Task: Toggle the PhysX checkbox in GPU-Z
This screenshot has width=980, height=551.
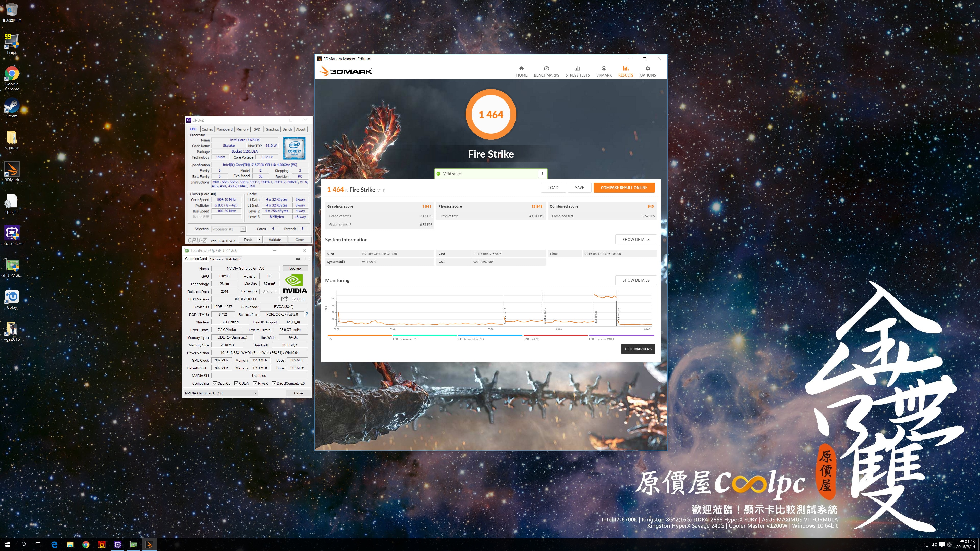Action: coord(255,383)
